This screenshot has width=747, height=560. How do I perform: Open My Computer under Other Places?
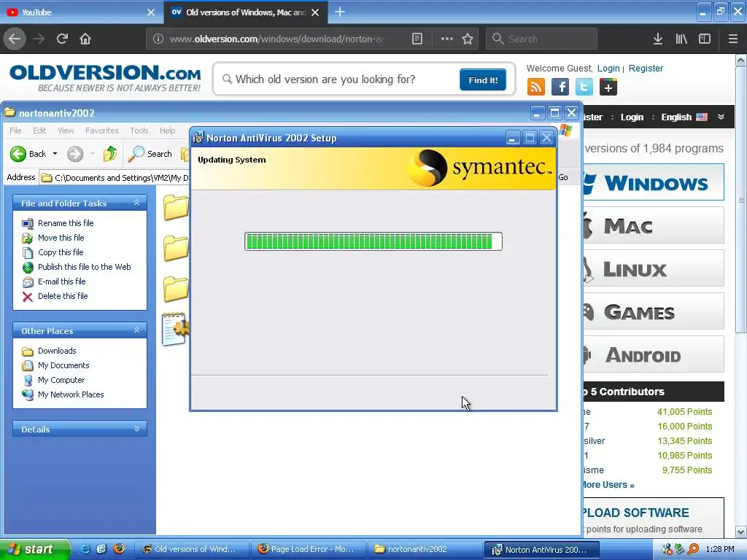(61, 380)
